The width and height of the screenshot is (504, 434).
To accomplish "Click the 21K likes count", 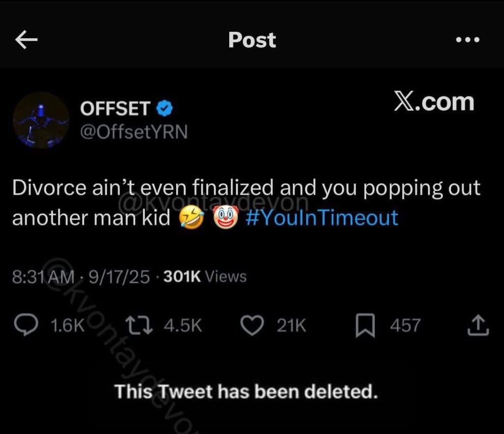I will click(x=292, y=325).
